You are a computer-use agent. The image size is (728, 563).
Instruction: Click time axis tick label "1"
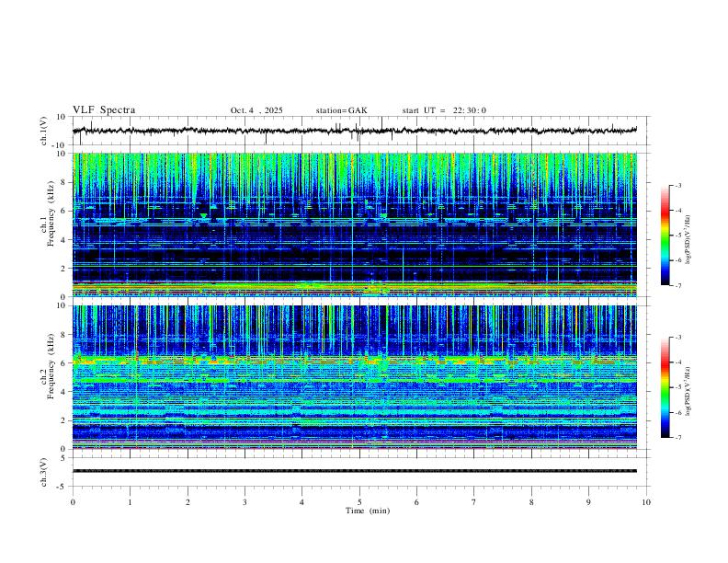130,502
